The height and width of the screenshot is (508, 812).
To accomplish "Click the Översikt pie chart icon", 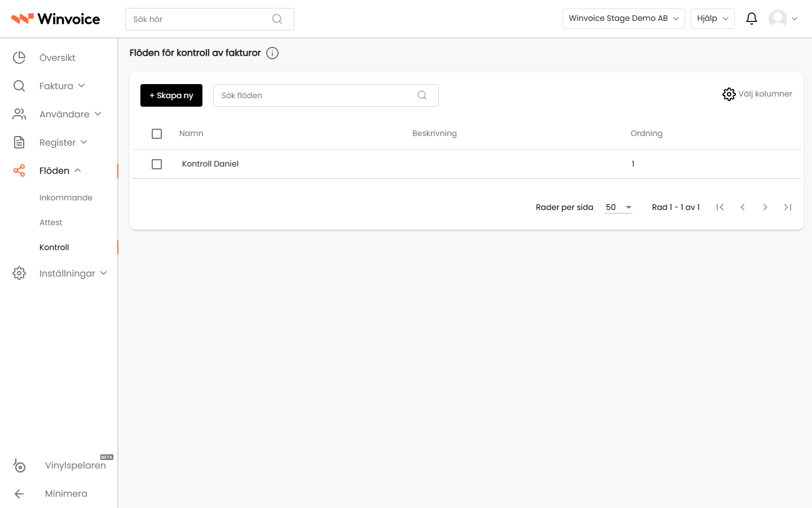I will pyautogui.click(x=19, y=58).
